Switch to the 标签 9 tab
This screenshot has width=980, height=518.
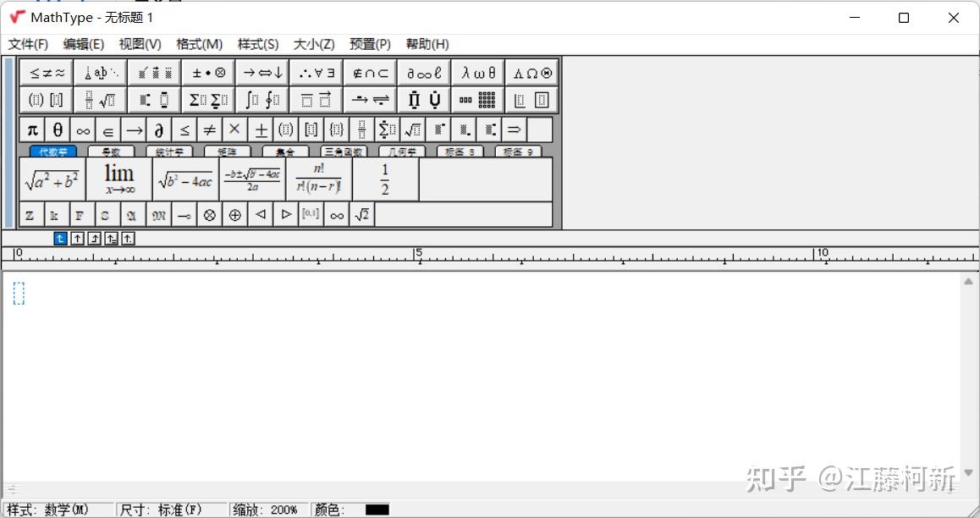pyautogui.click(x=518, y=152)
